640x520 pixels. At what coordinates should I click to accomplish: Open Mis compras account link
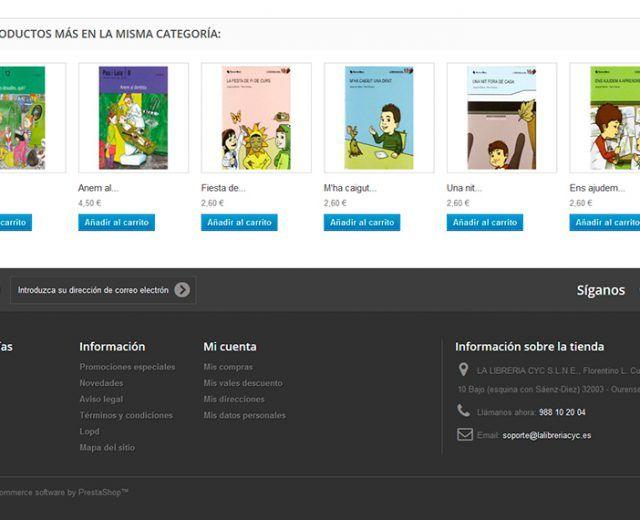pyautogui.click(x=228, y=367)
